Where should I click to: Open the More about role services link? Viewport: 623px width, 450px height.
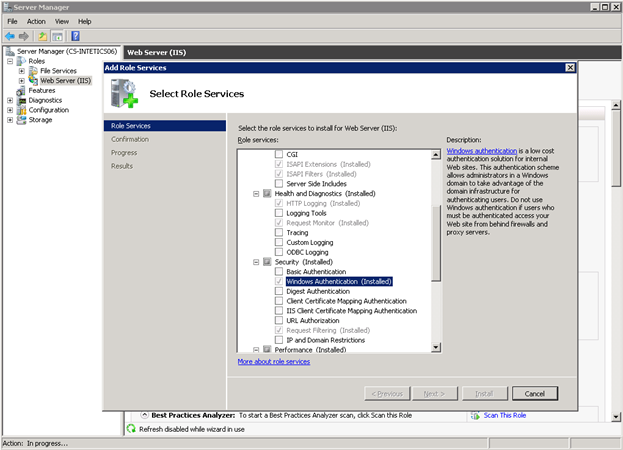pyautogui.click(x=273, y=361)
